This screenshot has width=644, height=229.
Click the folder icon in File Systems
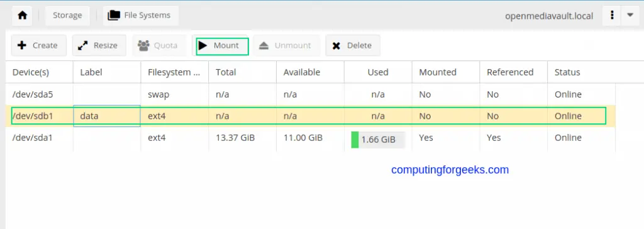114,16
